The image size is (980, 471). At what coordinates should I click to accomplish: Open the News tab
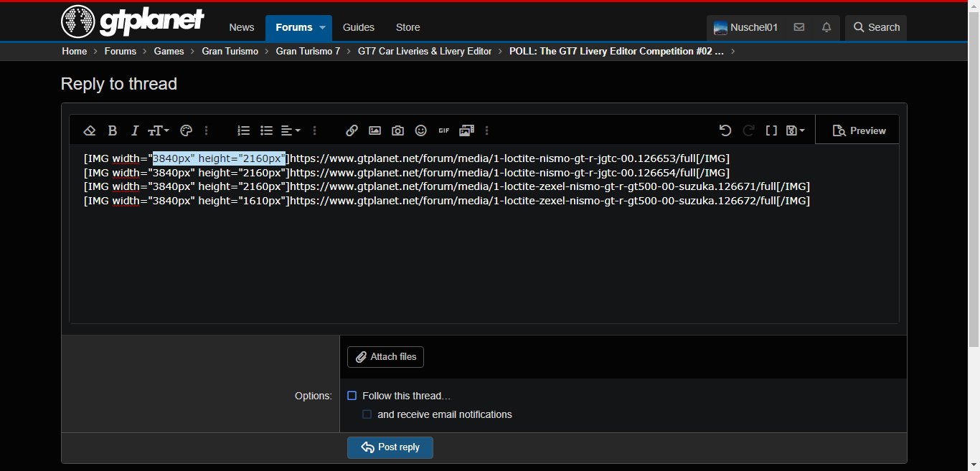(x=242, y=27)
